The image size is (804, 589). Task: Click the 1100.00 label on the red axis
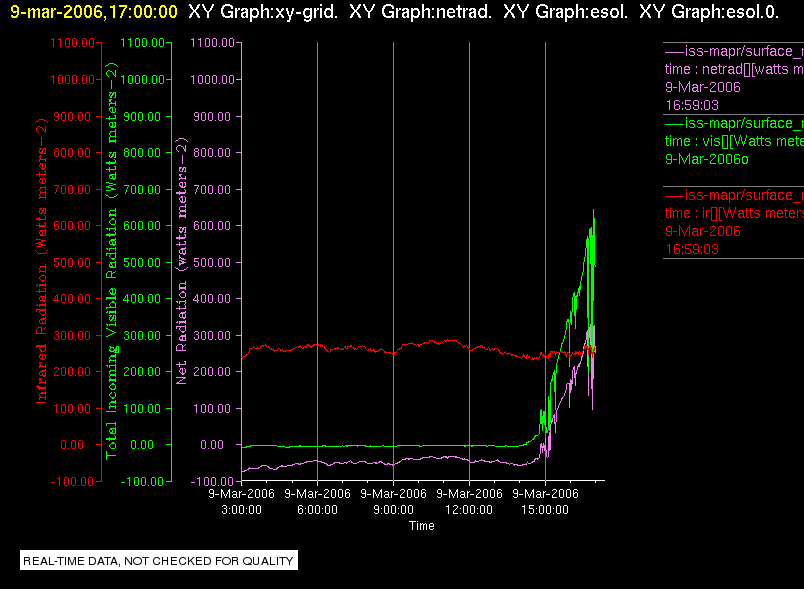(72, 43)
